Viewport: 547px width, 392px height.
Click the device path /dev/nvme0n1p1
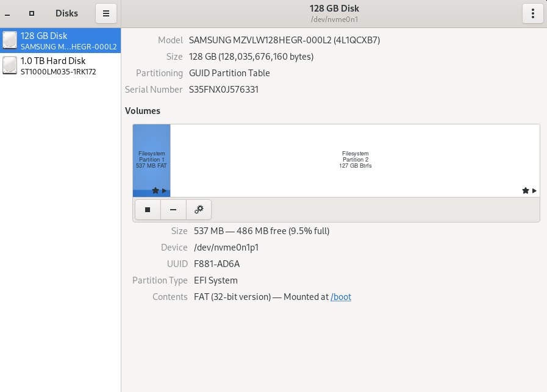pos(226,248)
